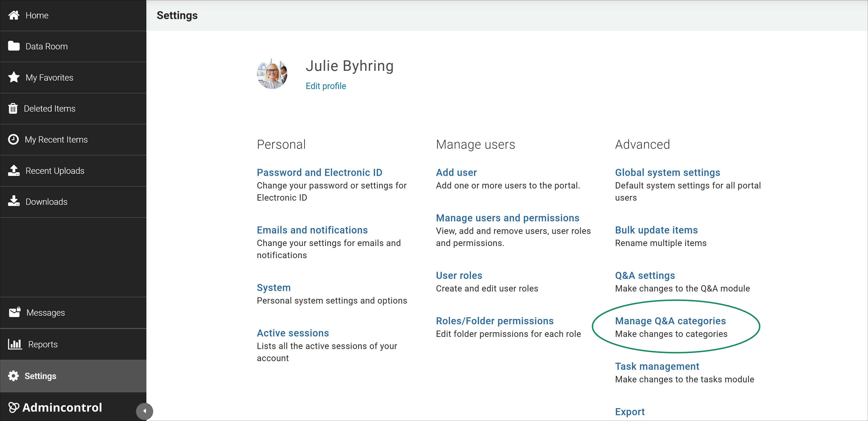Open the Export option under Advanced
The image size is (868, 421).
[x=630, y=411]
